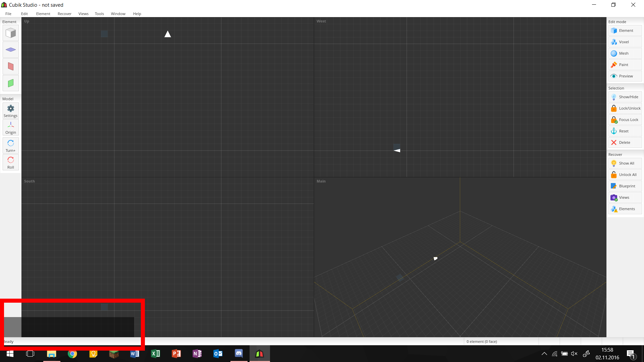Click the Turn+ rotate tool

(11, 146)
